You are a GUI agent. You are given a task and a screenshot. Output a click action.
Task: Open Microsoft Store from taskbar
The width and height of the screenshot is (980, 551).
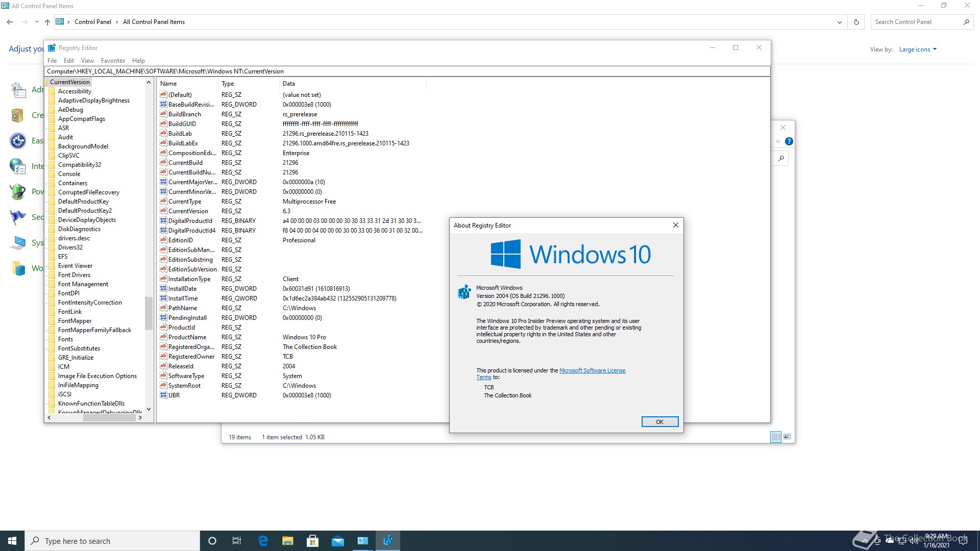[x=313, y=541]
